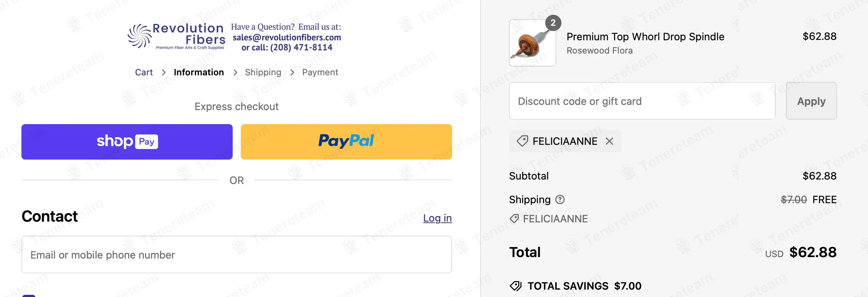Click the Total Savings tag icon
Viewport: 868px width, 297px height.
516,286
